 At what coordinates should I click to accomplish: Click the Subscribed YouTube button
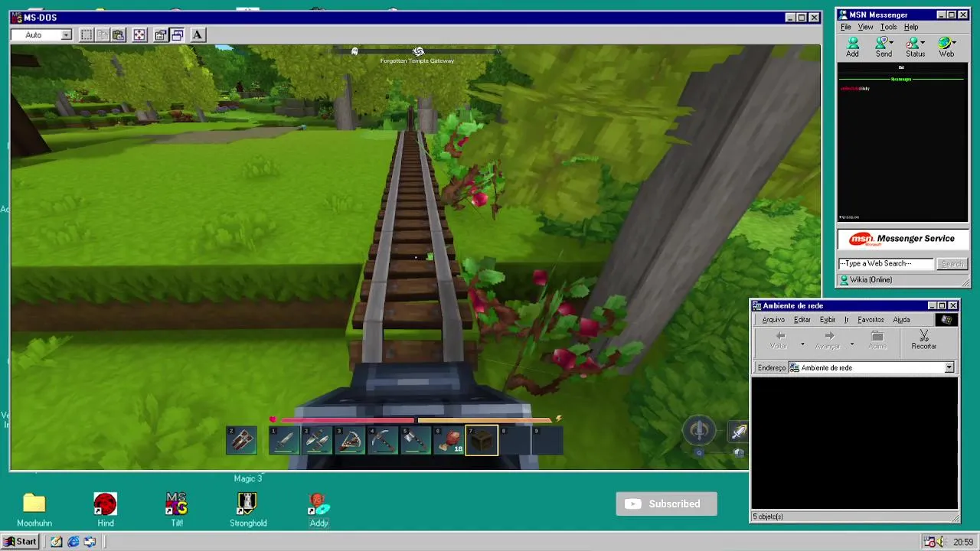(x=666, y=504)
